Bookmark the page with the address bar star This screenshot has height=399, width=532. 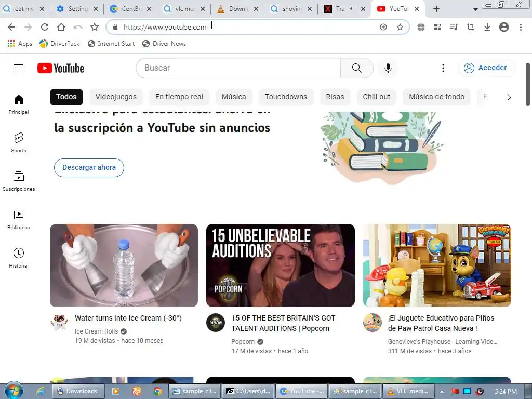[400, 27]
